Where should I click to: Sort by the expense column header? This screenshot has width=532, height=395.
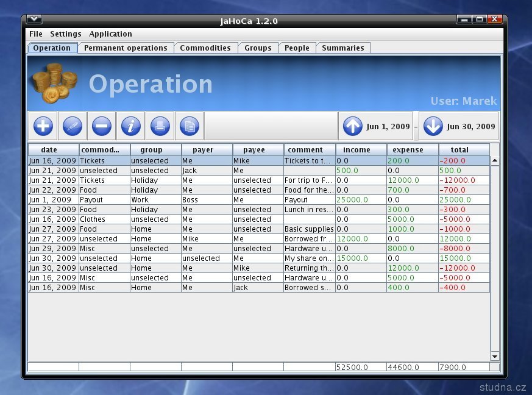point(413,150)
